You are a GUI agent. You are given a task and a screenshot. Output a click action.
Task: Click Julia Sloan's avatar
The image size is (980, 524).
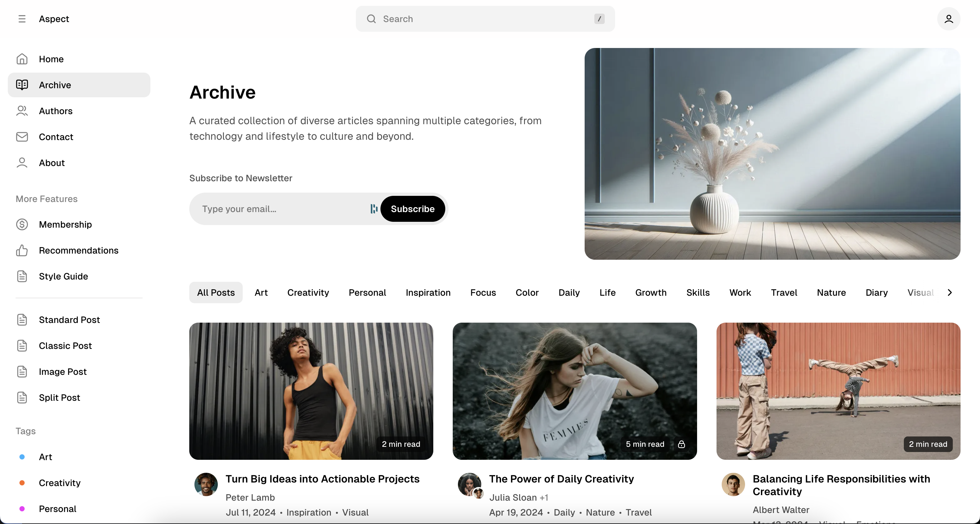tap(469, 484)
